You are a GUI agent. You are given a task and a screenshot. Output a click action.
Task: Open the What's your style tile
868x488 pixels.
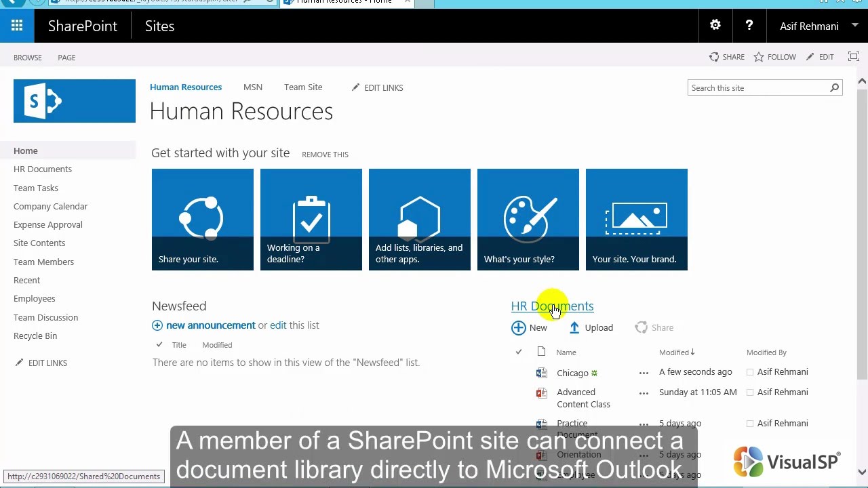[528, 220]
